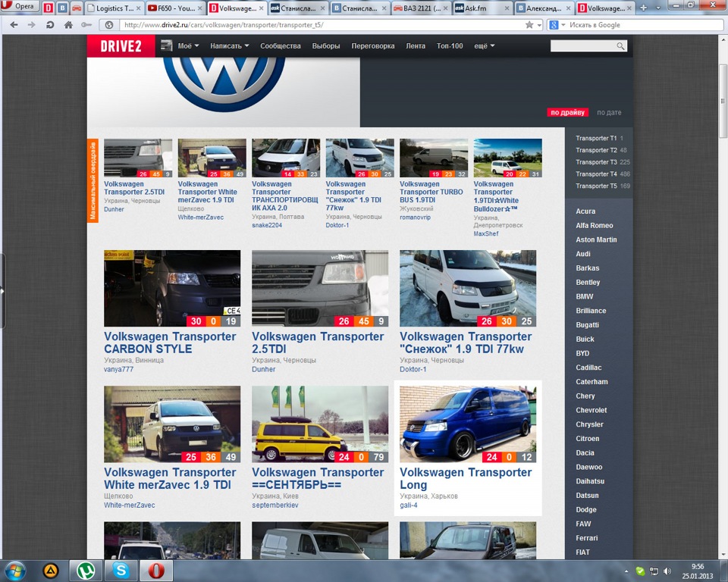Open the pinned red car tab
This screenshot has width=728, height=582.
coord(77,8)
